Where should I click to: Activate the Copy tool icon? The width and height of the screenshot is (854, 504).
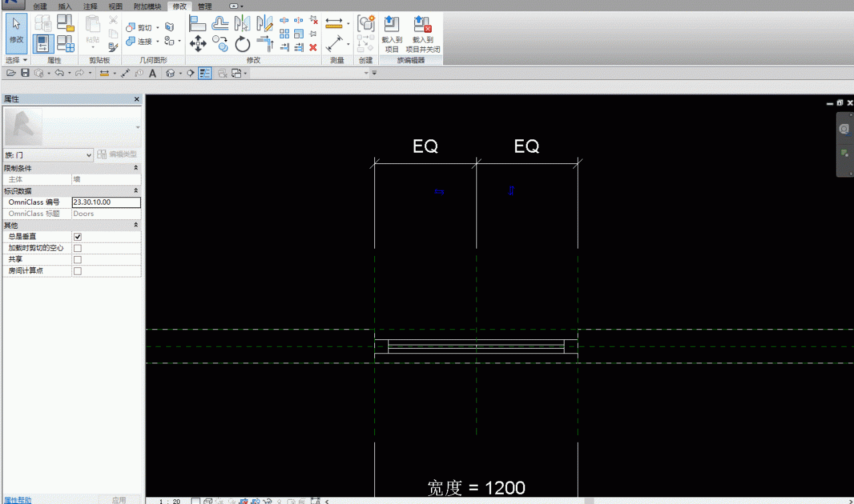[220, 44]
